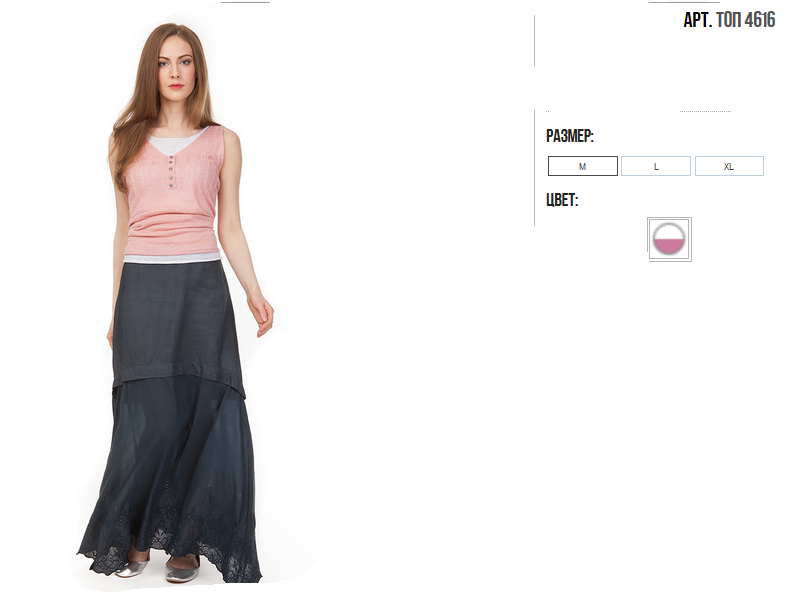Click the АРТ. prefix in the heading
This screenshot has width=807, height=593.
click(697, 20)
